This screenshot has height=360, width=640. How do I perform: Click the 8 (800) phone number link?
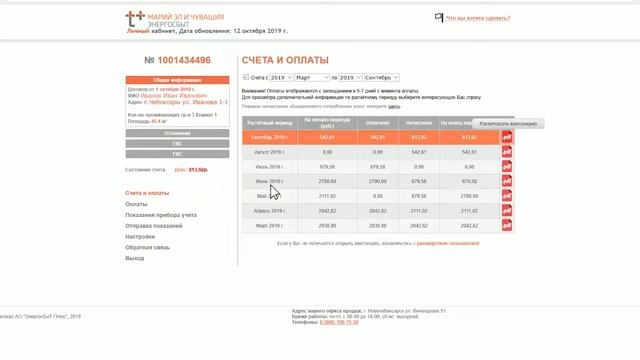click(x=339, y=322)
